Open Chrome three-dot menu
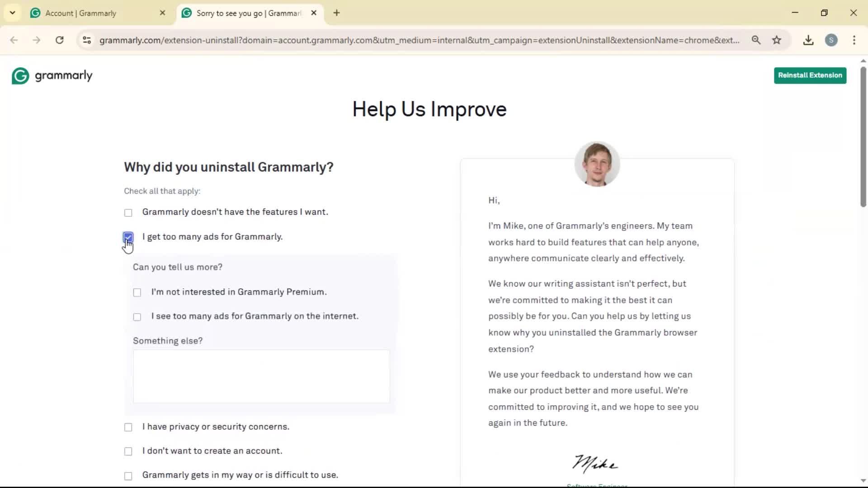The width and height of the screenshot is (868, 488). [854, 40]
